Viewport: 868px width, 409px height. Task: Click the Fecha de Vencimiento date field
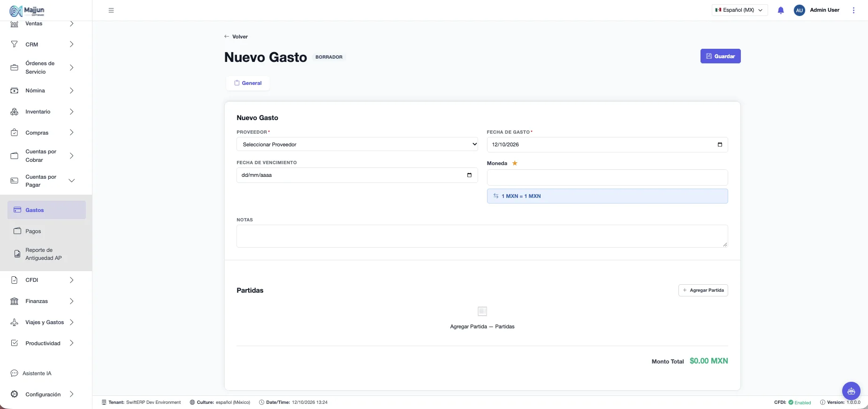tap(357, 175)
